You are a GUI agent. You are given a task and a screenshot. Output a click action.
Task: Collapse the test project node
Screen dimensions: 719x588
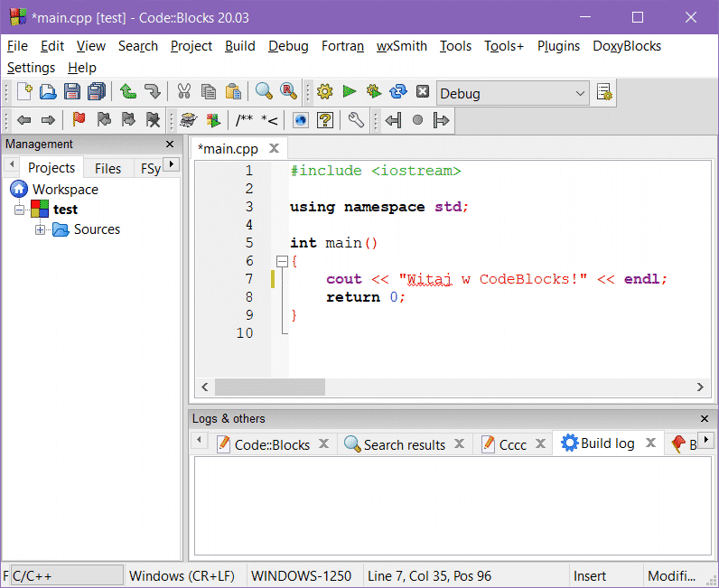tap(20, 210)
